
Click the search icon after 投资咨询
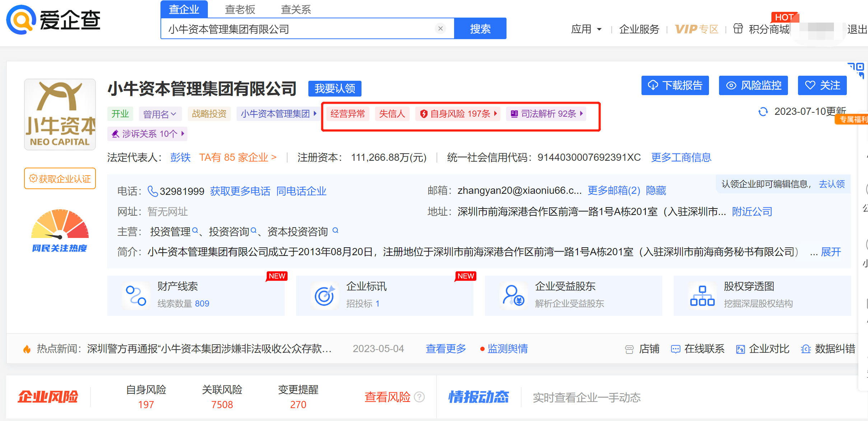click(254, 230)
